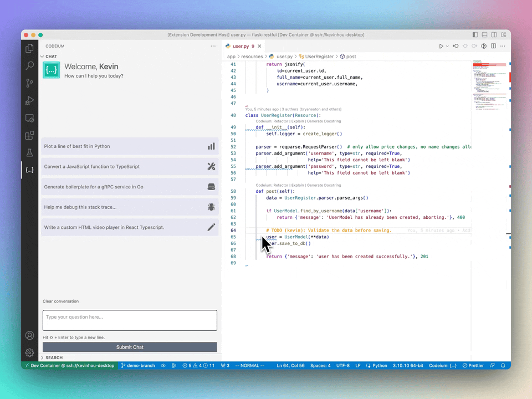Expand the SEARCH section

[53, 357]
